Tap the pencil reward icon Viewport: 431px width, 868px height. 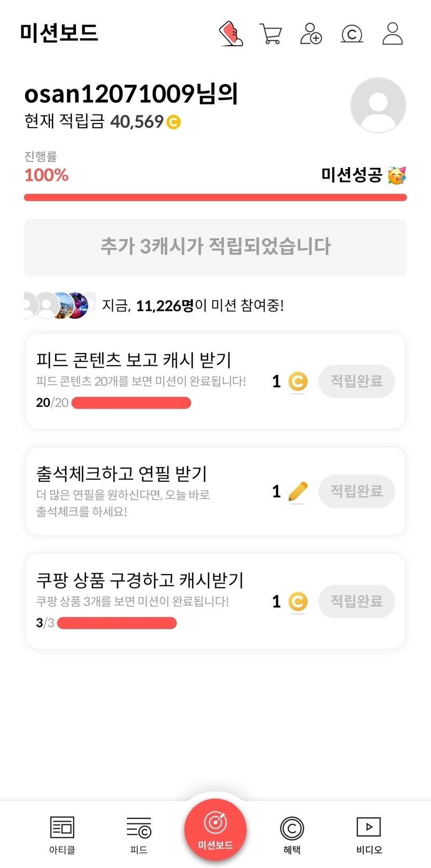pyautogui.click(x=298, y=492)
